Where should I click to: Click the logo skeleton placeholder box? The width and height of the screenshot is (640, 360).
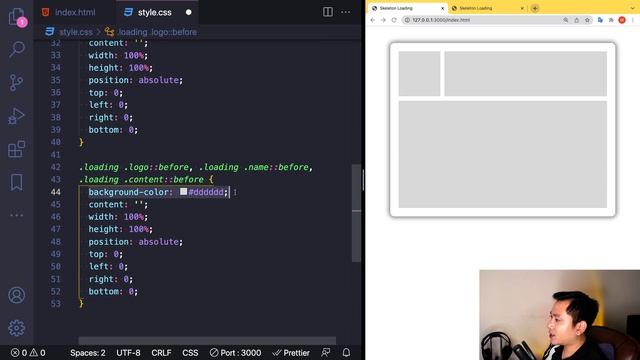[419, 73]
